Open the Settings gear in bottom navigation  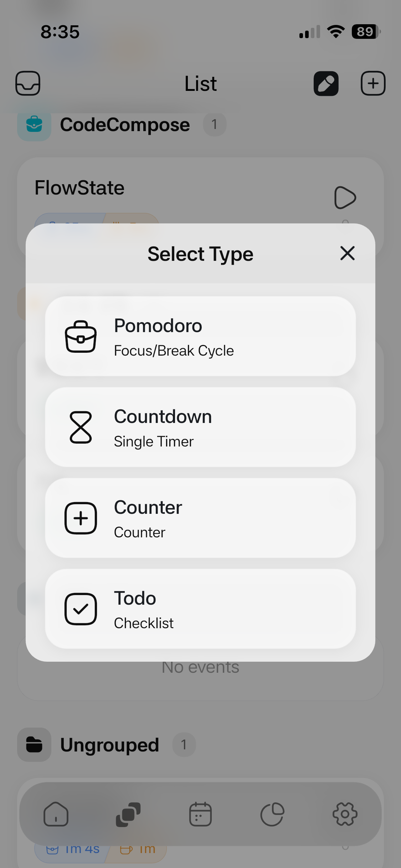(345, 813)
